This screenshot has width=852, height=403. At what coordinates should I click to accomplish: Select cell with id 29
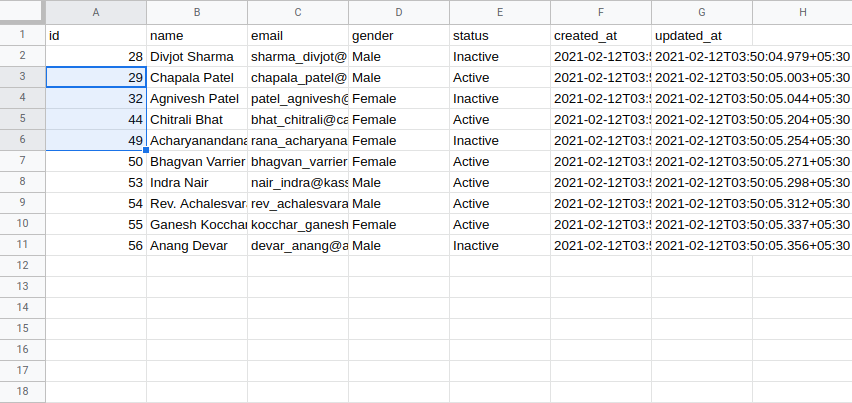[x=96, y=77]
